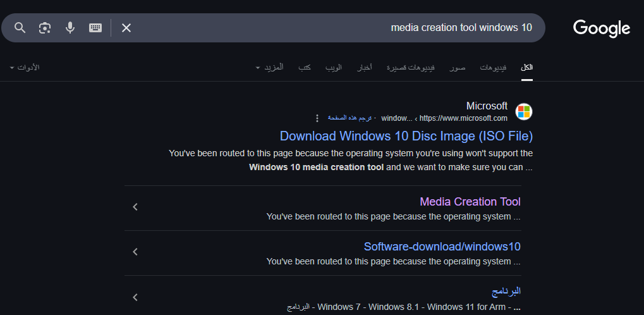Open فيديوهات قصيرة (Short videos) tab

click(x=411, y=68)
